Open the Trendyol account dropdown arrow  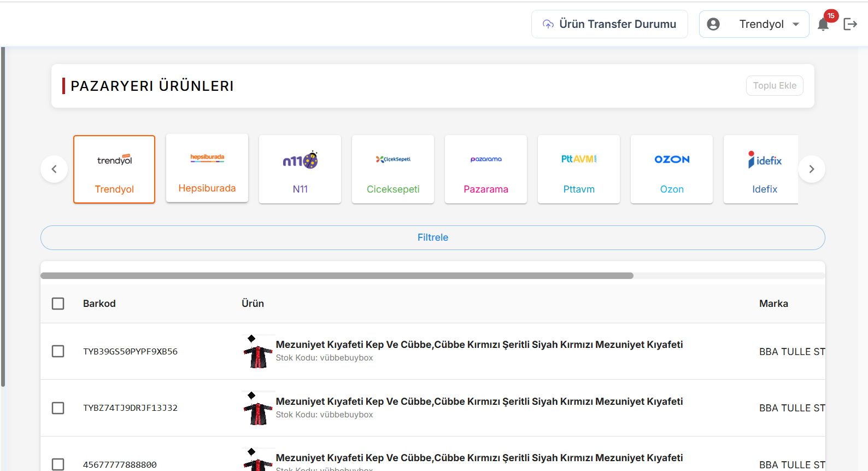pyautogui.click(x=796, y=24)
